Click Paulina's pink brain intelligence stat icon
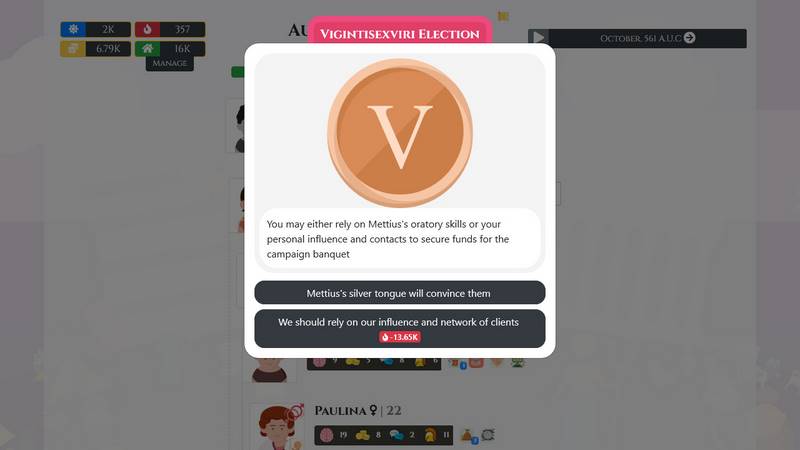 point(326,435)
